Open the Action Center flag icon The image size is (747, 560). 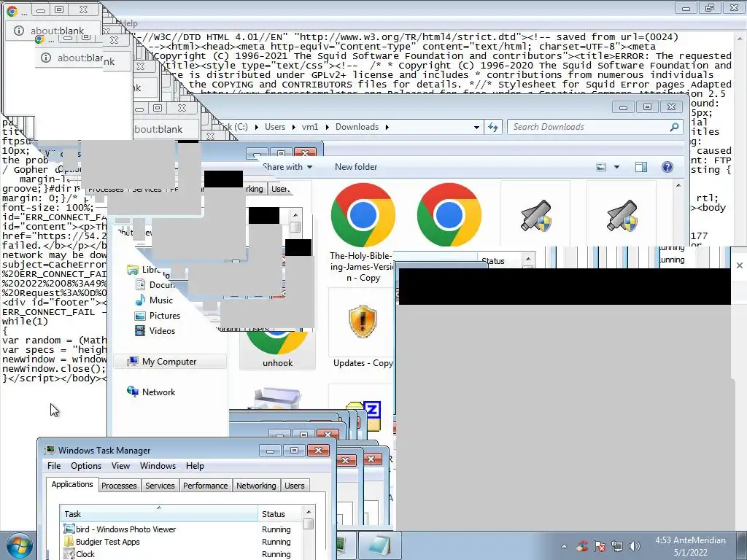pos(600,546)
